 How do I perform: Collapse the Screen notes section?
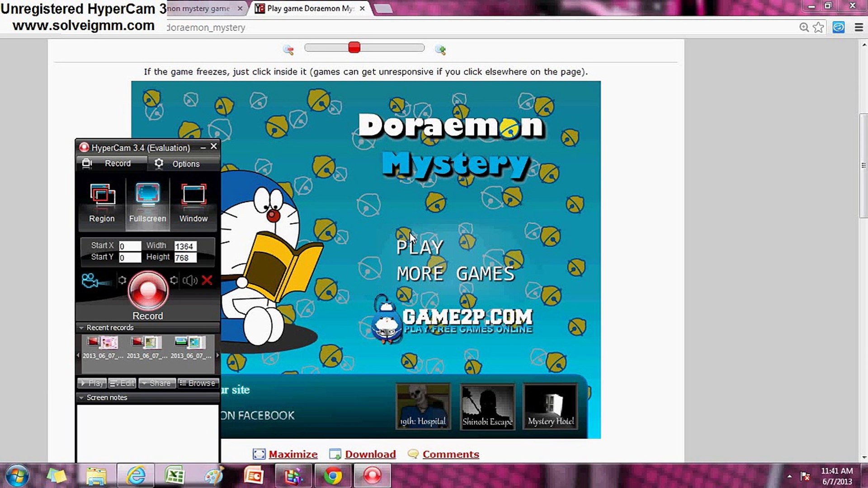(81, 398)
